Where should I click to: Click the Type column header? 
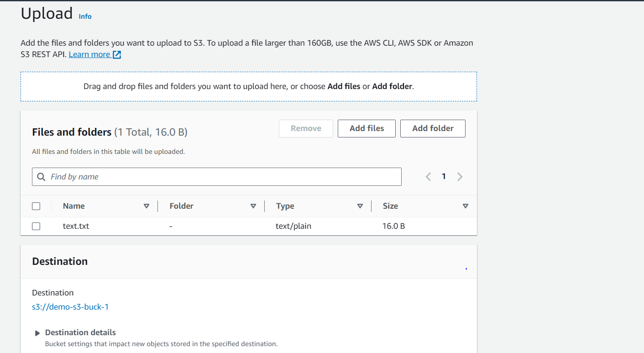pyautogui.click(x=285, y=206)
